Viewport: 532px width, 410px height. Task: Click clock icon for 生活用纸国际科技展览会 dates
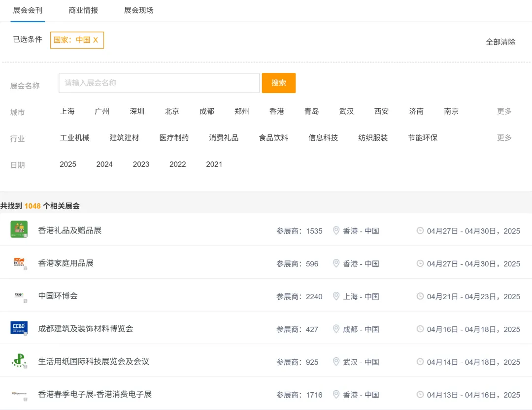click(420, 361)
